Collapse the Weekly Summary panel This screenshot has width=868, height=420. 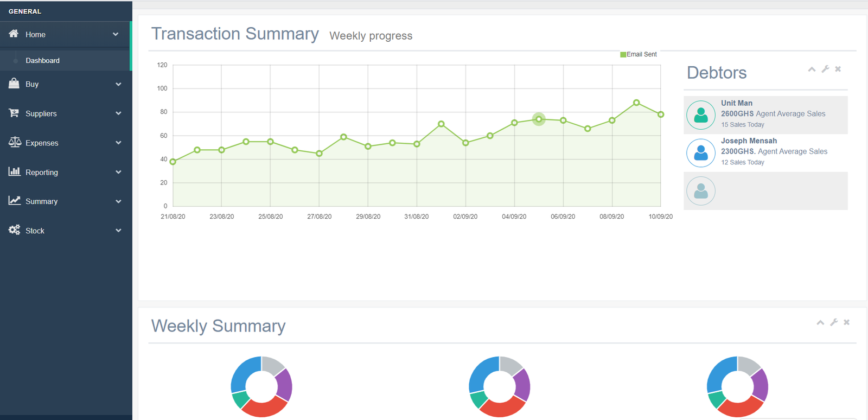pos(820,322)
